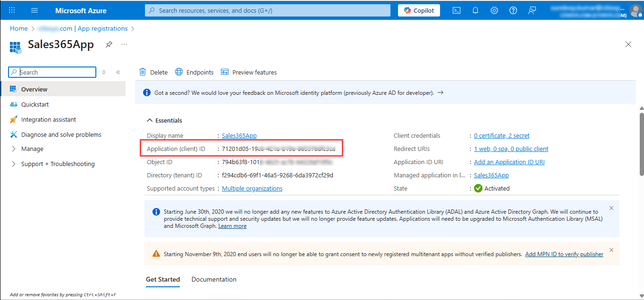Click the Copilot button
The width and height of the screenshot is (644, 300).
pos(419,10)
